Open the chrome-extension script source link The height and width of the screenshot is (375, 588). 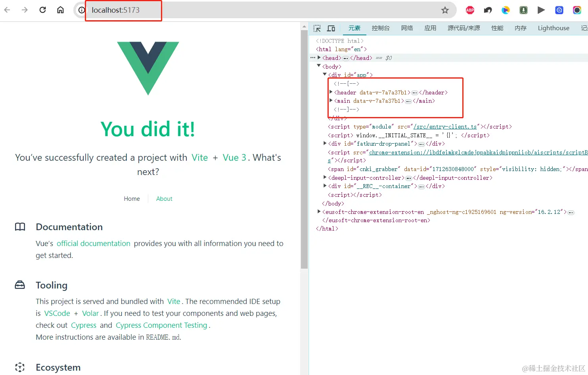click(x=478, y=152)
